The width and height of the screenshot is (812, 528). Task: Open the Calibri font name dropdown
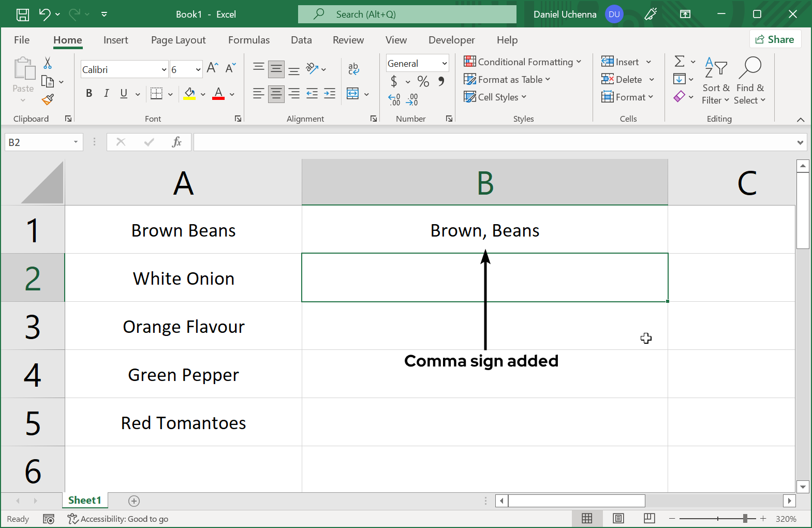[164, 69]
